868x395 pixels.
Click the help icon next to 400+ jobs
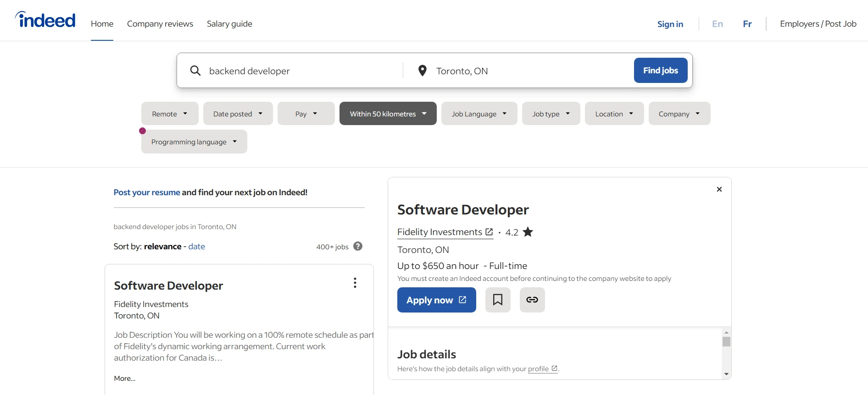[x=358, y=246]
